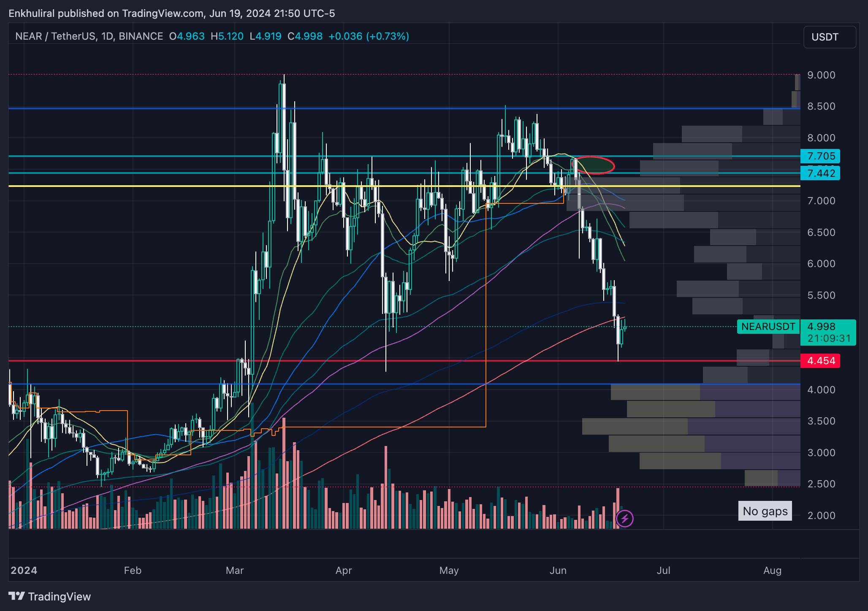Click the 1D interval in chart legend
Viewport: 868px width, 611px height.
[x=107, y=36]
